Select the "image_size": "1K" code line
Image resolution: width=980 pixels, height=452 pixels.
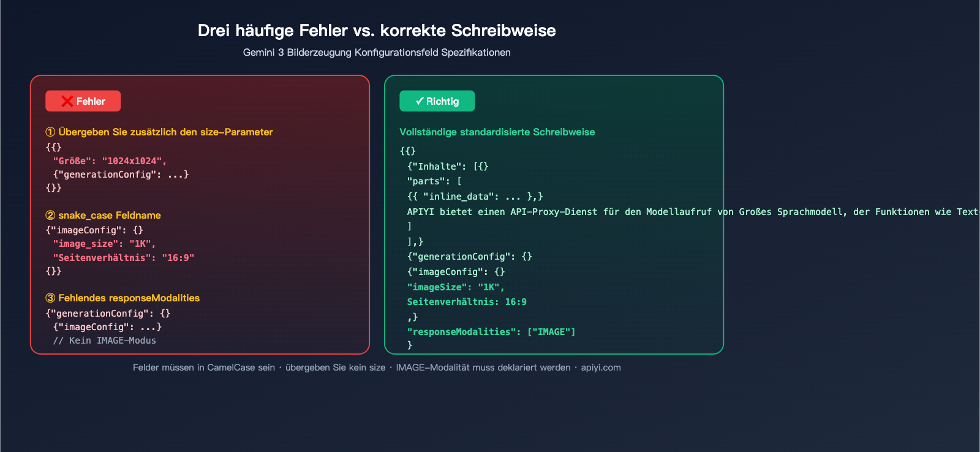(104, 244)
